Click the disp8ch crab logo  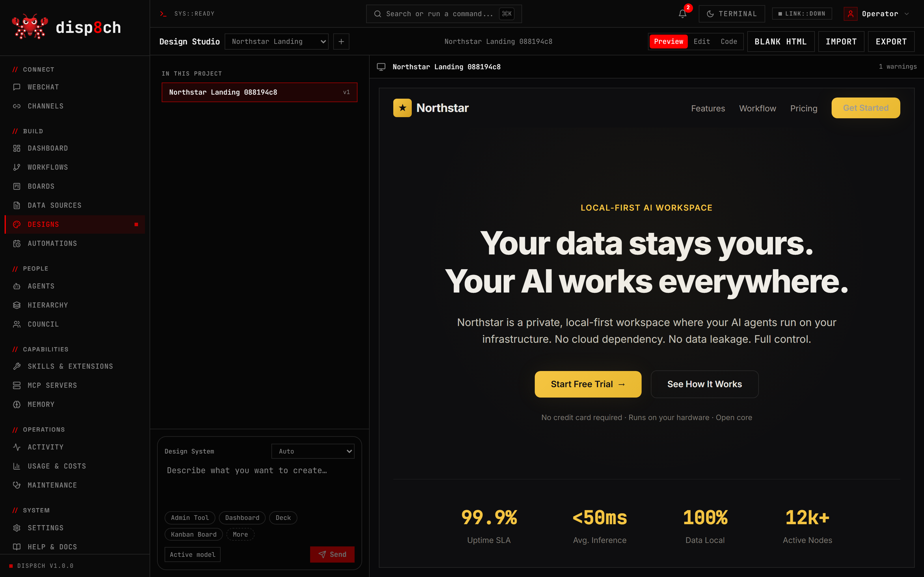point(30,27)
